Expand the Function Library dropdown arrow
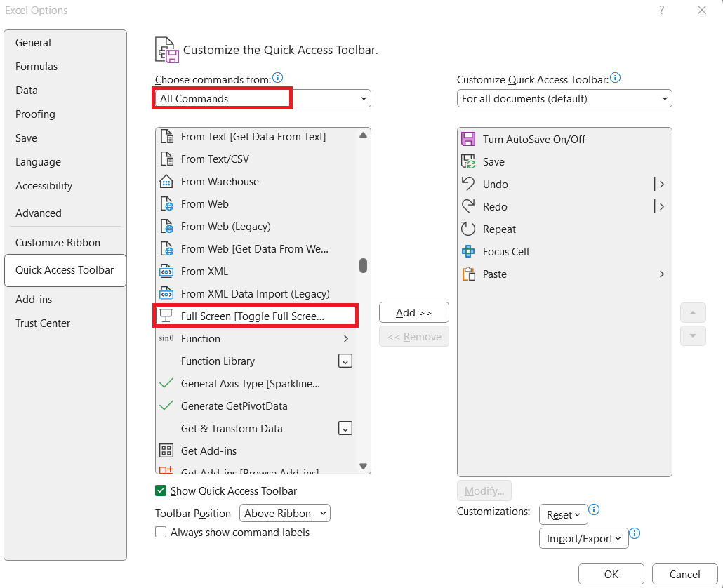 (x=345, y=361)
